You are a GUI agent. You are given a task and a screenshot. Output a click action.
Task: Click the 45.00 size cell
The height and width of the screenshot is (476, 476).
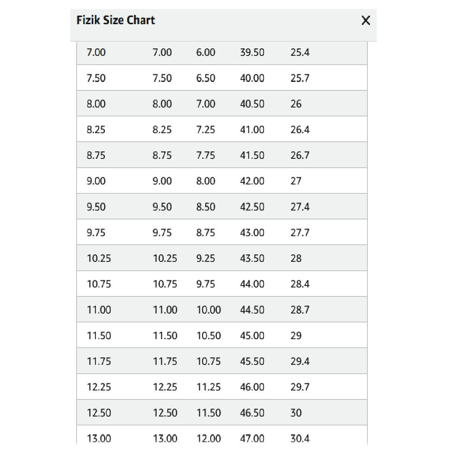[252, 336]
